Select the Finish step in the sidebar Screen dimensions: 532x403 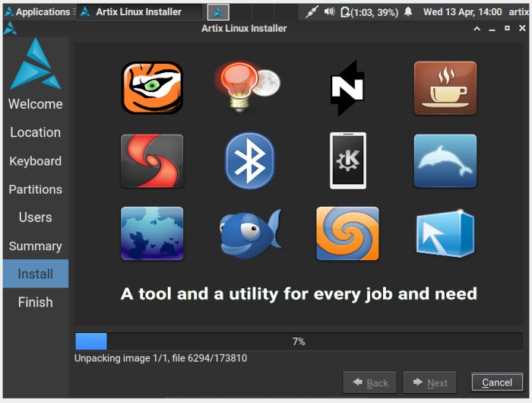pos(36,302)
